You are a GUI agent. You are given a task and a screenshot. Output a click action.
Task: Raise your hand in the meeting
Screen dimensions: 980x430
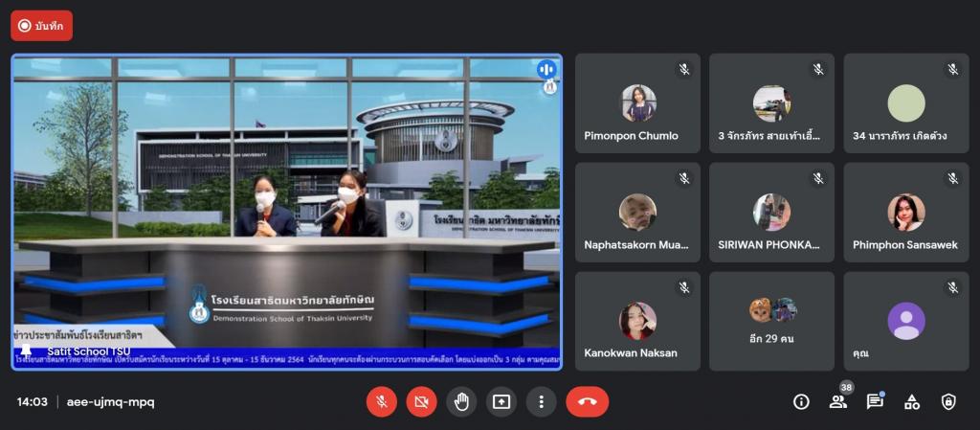coord(461,402)
